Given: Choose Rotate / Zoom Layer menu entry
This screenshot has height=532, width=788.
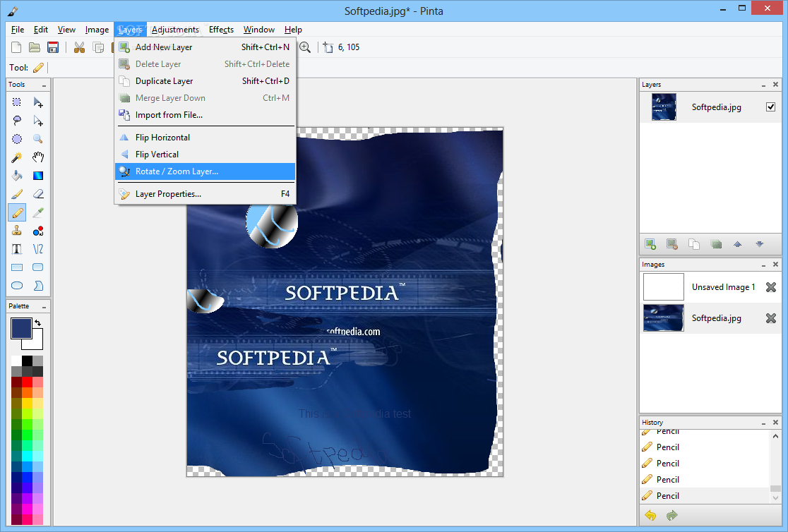Looking at the screenshot, I should [205, 171].
